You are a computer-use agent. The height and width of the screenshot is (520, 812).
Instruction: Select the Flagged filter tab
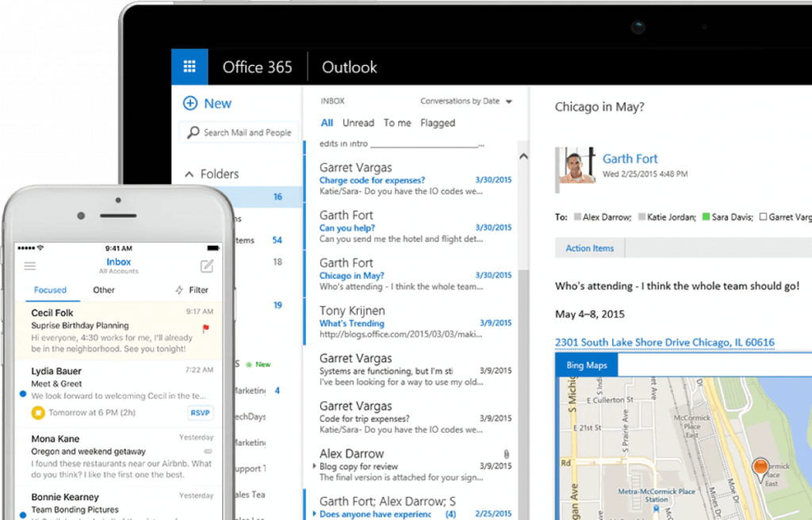point(438,124)
